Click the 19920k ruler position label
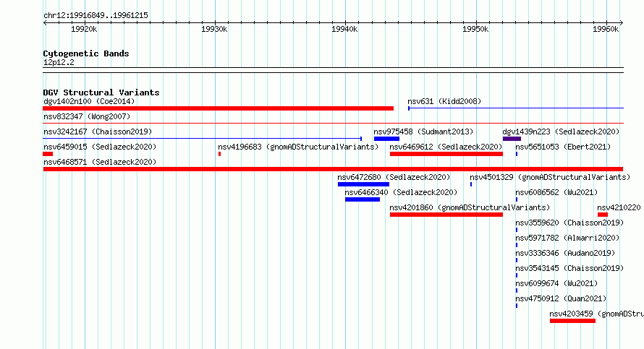Viewport: 644px width, 349px height. click(x=84, y=29)
